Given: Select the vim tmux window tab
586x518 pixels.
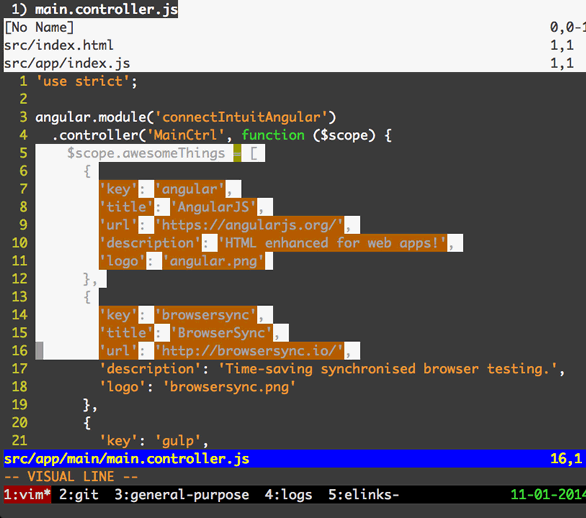Looking at the screenshot, I should point(27,494).
